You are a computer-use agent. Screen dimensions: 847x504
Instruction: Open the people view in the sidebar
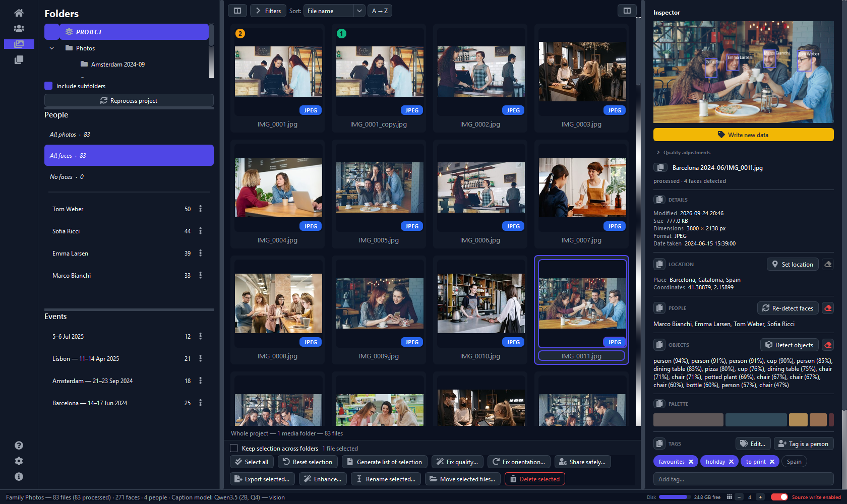(19, 29)
